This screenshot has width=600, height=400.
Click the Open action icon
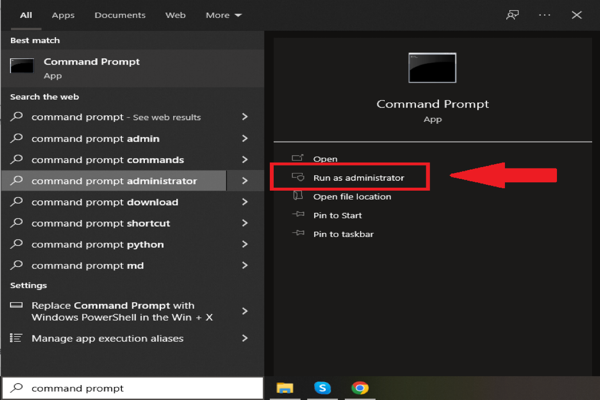tap(298, 158)
